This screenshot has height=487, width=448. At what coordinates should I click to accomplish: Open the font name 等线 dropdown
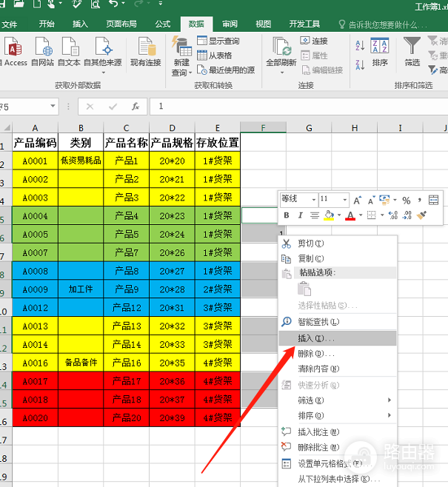pyautogui.click(x=314, y=199)
